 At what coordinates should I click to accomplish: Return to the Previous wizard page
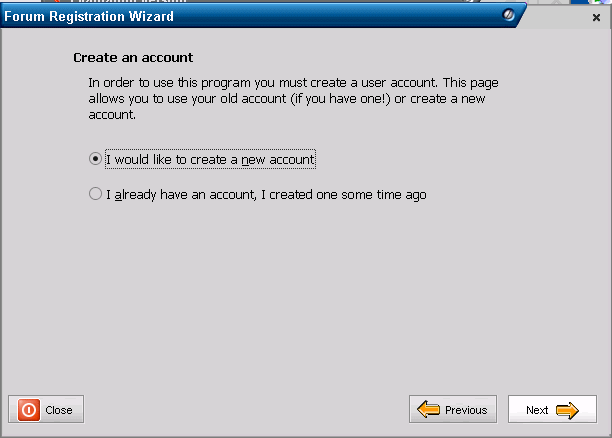(453, 409)
